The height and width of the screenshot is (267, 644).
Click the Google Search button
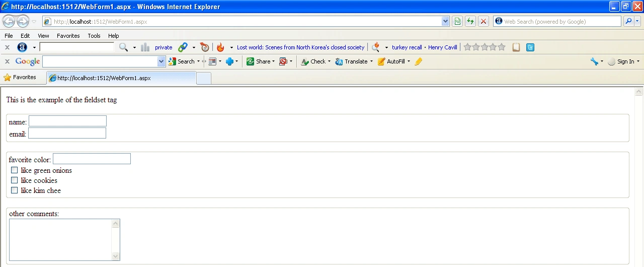tap(181, 61)
